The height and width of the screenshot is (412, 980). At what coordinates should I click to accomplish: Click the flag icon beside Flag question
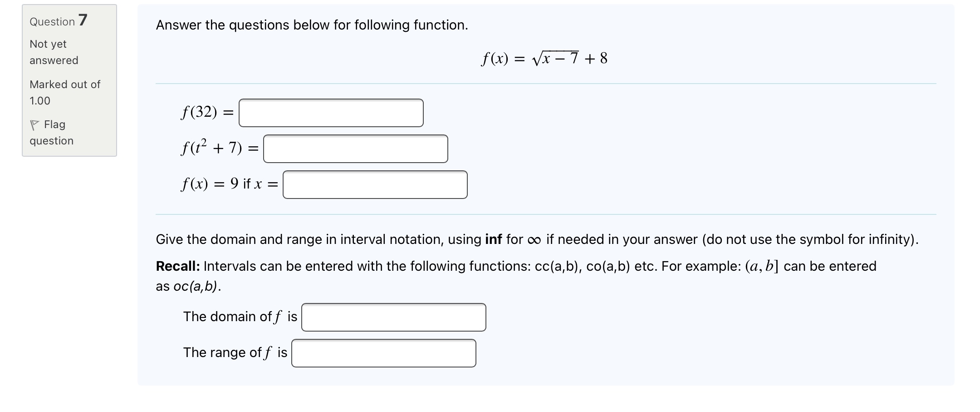click(x=35, y=124)
